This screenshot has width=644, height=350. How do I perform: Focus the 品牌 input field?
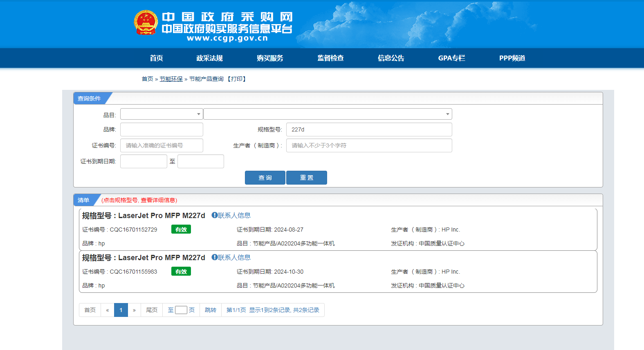[162, 129]
